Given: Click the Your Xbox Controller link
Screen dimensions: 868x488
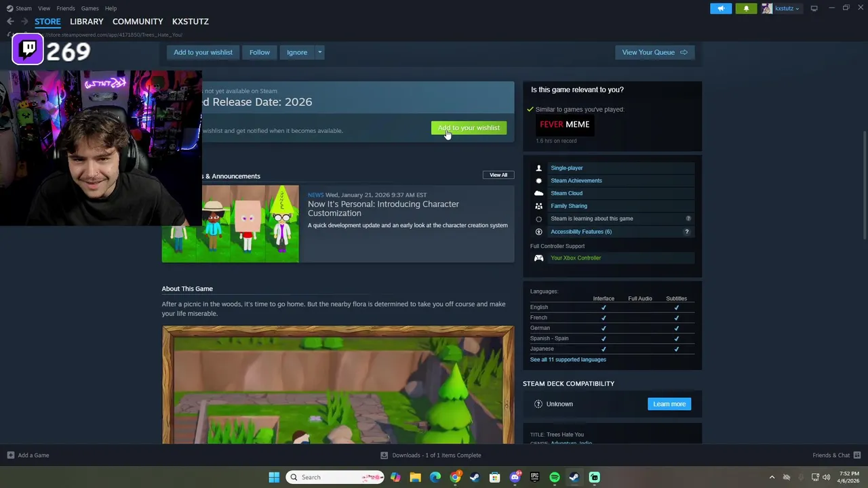Looking at the screenshot, I should coord(575,258).
